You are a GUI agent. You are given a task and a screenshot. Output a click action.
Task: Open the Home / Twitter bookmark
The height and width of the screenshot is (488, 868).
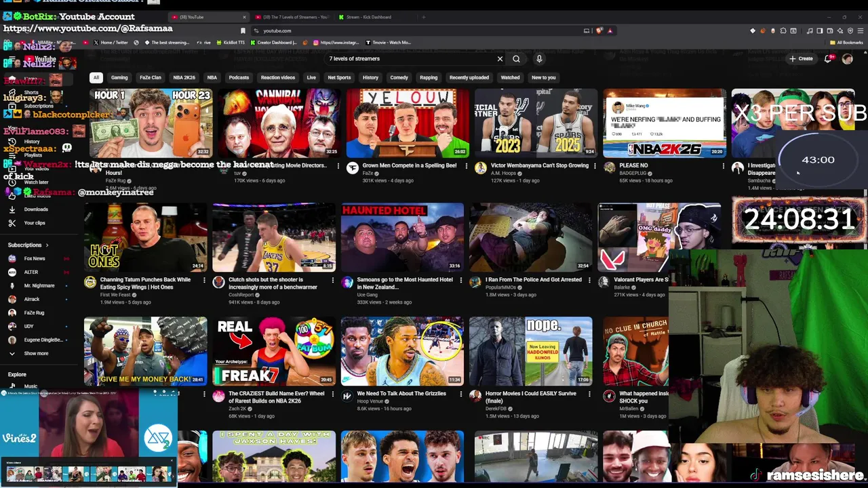[110, 43]
